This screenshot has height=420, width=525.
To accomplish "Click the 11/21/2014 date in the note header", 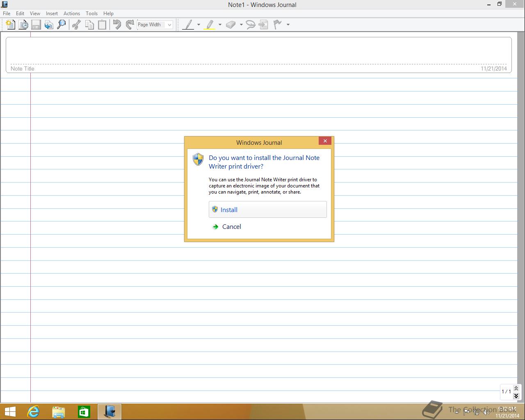I will pos(494,68).
